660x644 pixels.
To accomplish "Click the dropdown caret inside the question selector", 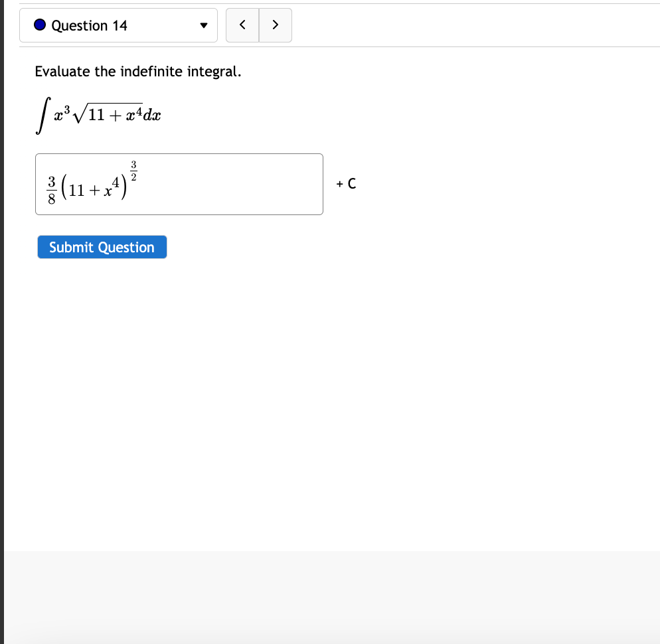I will [x=204, y=25].
